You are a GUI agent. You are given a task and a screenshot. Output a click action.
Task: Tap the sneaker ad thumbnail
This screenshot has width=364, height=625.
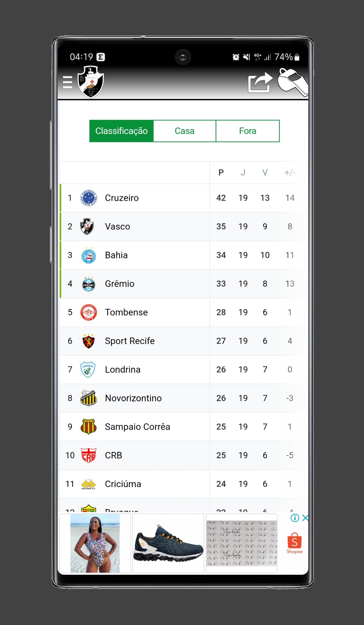pyautogui.click(x=168, y=543)
